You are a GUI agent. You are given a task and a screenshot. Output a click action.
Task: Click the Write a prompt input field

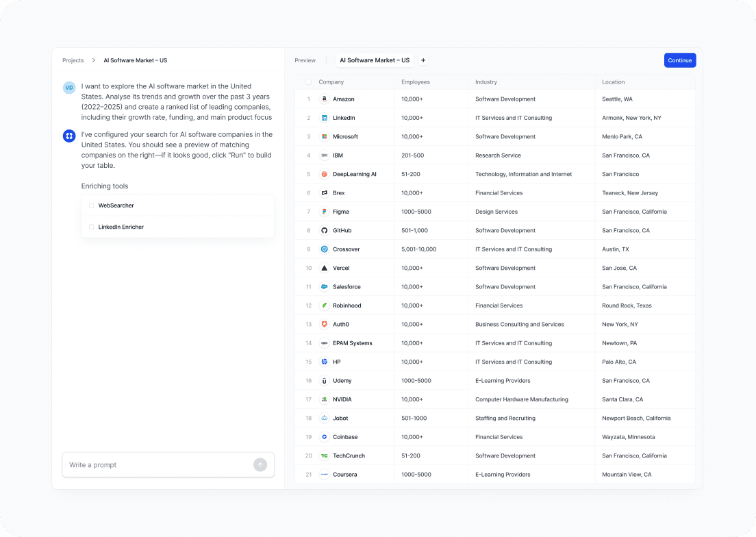(x=168, y=464)
